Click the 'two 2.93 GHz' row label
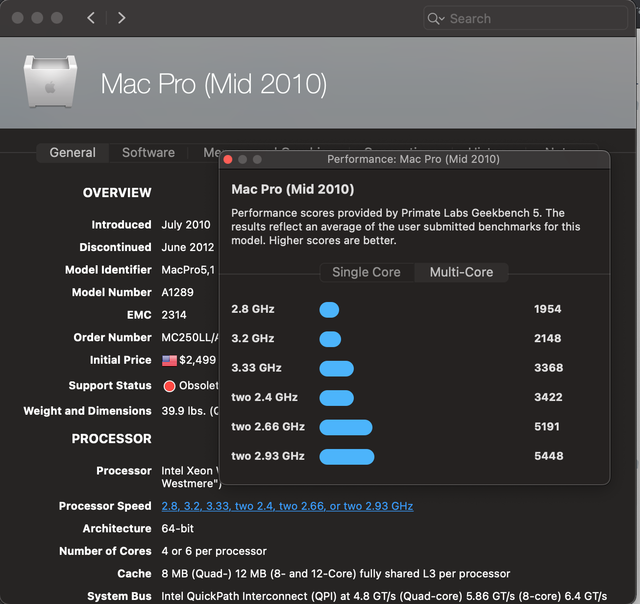This screenshot has height=604, width=640. 268,456
